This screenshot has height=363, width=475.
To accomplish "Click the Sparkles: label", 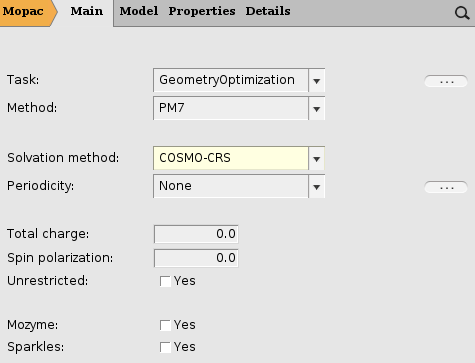I will point(35,347).
